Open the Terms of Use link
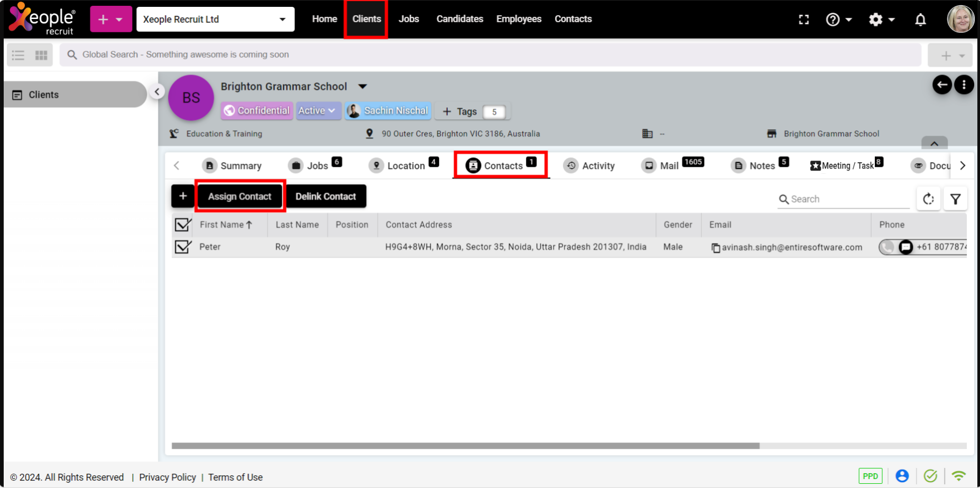980x488 pixels. 235,477
